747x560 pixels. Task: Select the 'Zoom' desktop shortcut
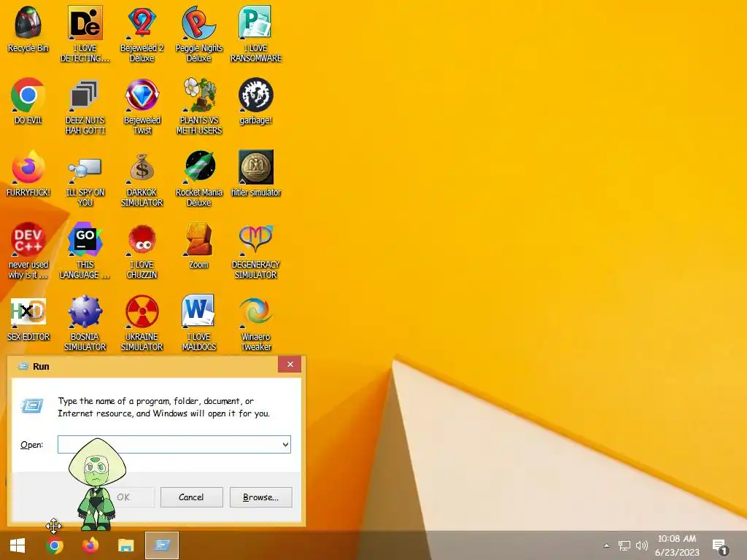click(199, 246)
